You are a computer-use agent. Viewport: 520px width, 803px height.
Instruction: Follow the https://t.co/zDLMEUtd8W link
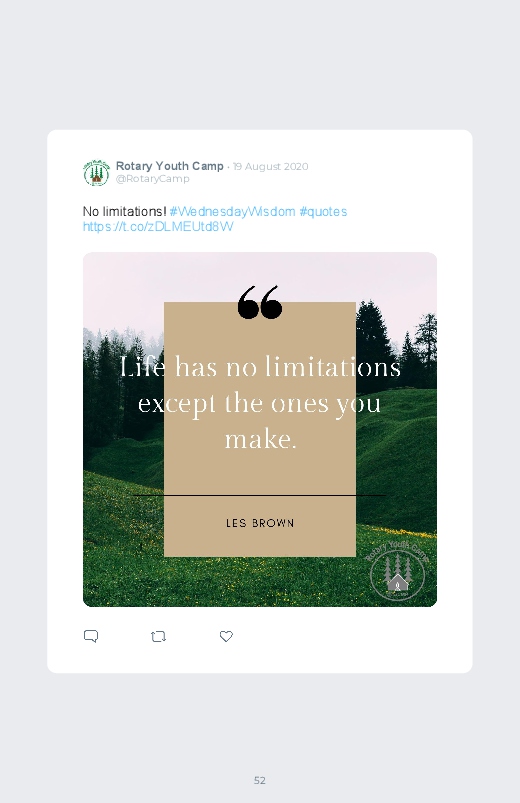[158, 227]
